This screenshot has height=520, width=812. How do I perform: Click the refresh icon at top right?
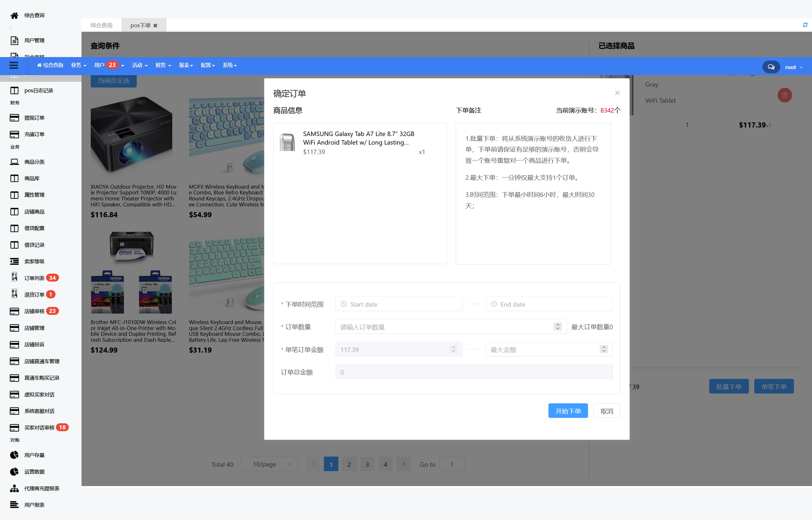pos(805,25)
